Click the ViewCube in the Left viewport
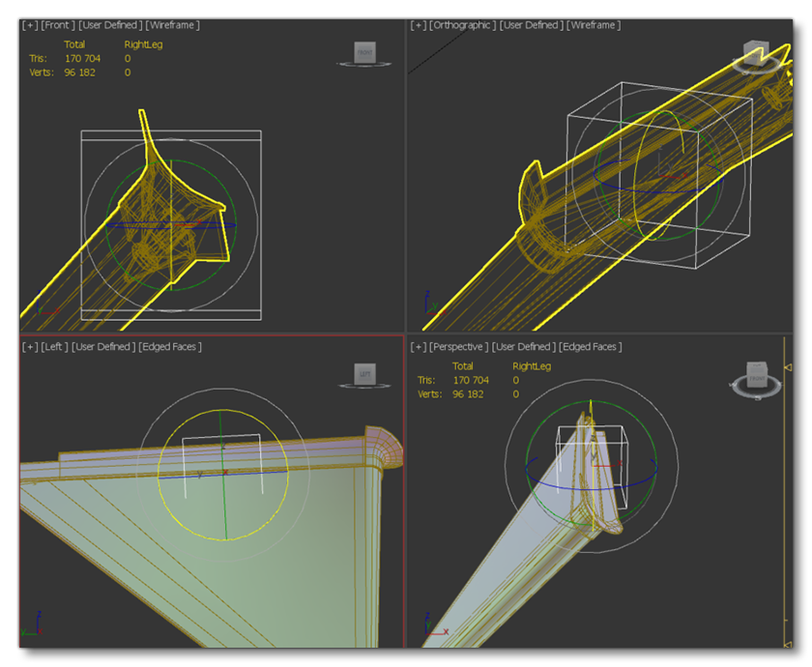This screenshot has height=667, width=812. (364, 373)
